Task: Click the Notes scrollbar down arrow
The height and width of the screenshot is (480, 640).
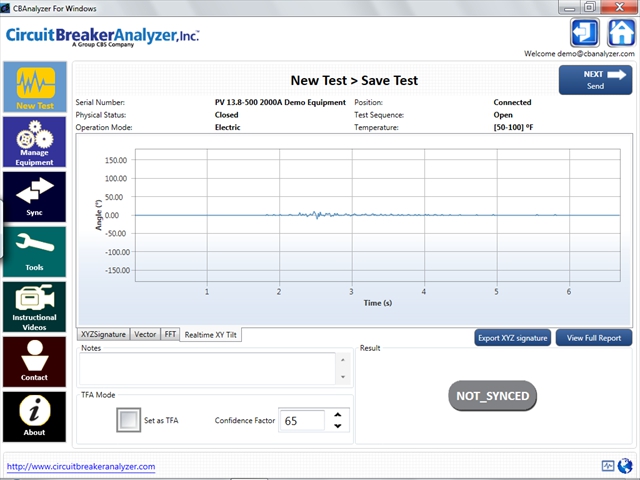Action: pos(343,377)
